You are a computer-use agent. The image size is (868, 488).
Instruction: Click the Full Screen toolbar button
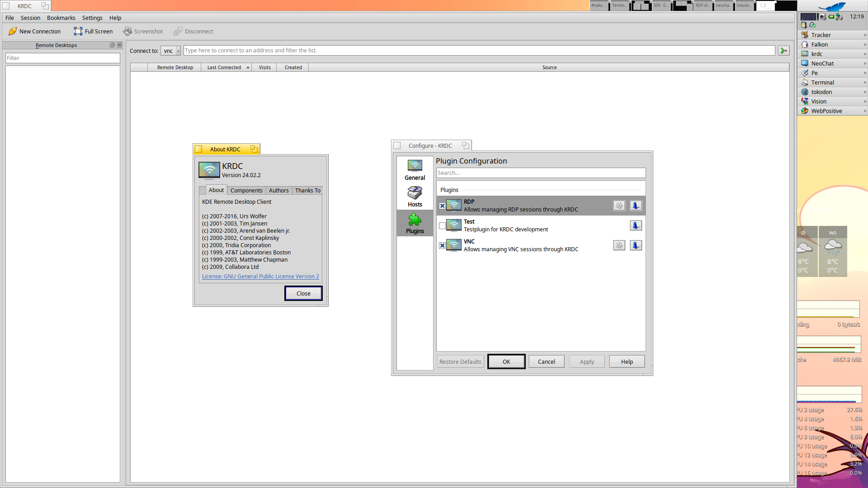93,31
